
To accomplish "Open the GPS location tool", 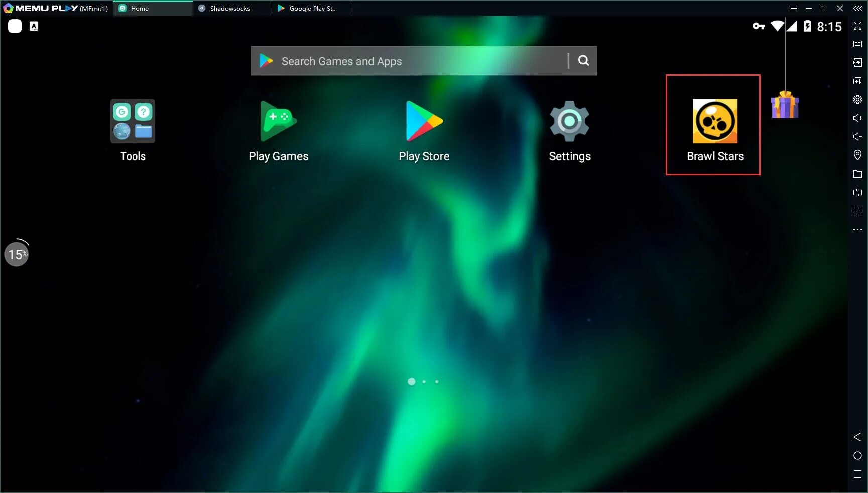I will coord(857,155).
